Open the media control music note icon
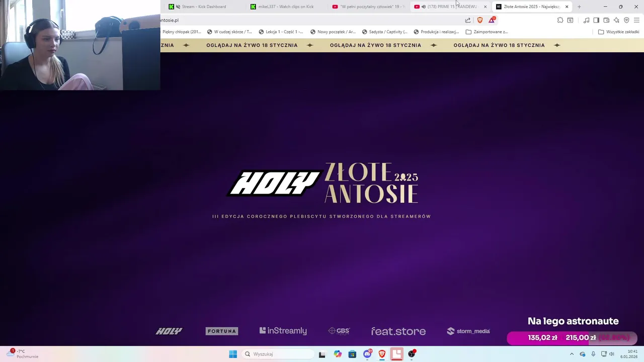The width and height of the screenshot is (644, 362). pyautogui.click(x=586, y=20)
